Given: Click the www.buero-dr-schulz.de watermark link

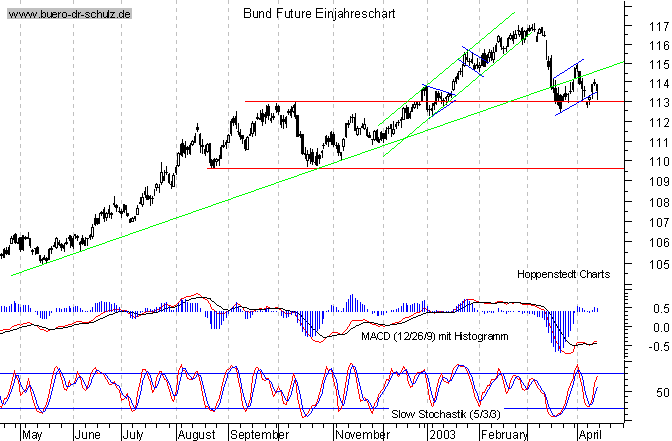Looking at the screenshot, I should click(69, 14).
